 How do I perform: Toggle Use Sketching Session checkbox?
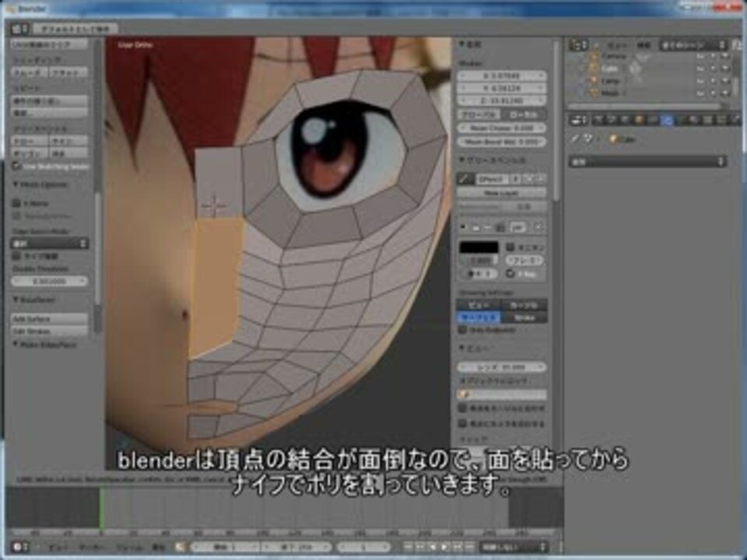coord(16,166)
